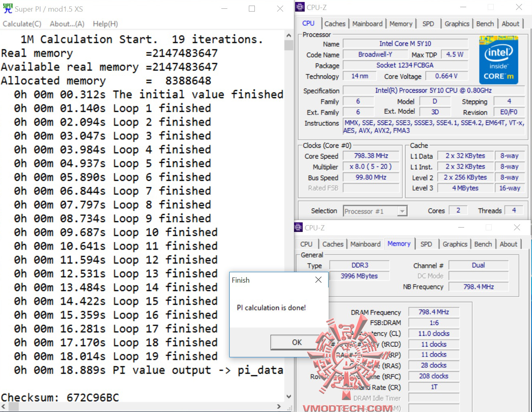Open Bench tab in the processor CPU-Z window

[x=485, y=24]
